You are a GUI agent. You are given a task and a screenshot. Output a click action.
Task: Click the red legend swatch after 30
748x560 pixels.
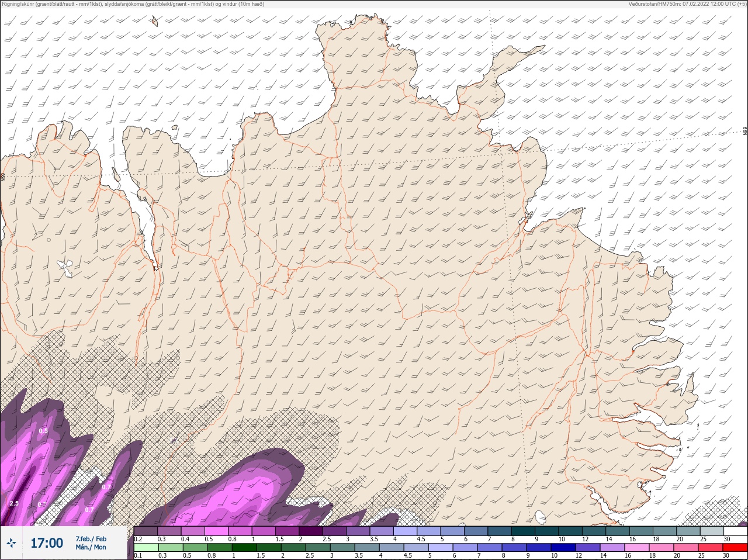pyautogui.click(x=735, y=548)
